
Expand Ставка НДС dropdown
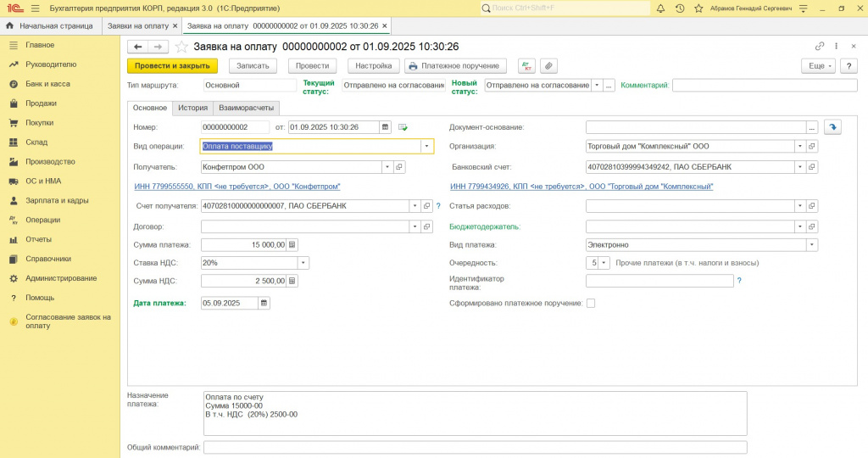point(303,263)
